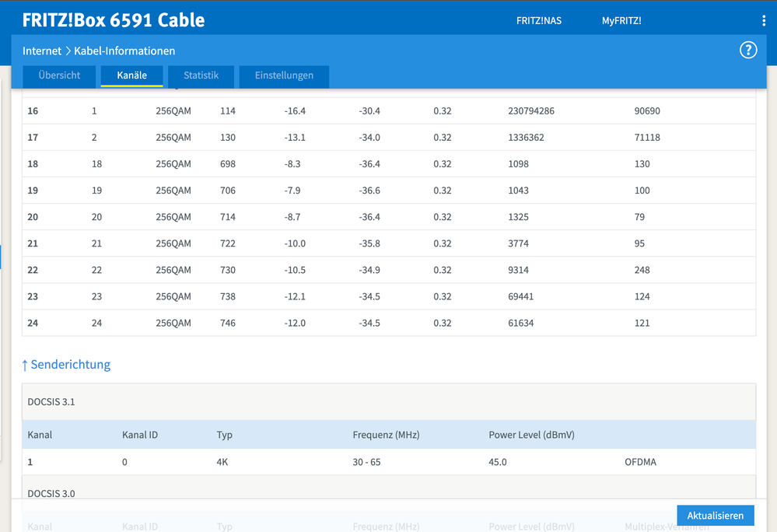Click the Power Level (dBmV) header in the DOCSIS 3.1 table
Image resolution: width=777 pixels, height=532 pixels.
[532, 435]
